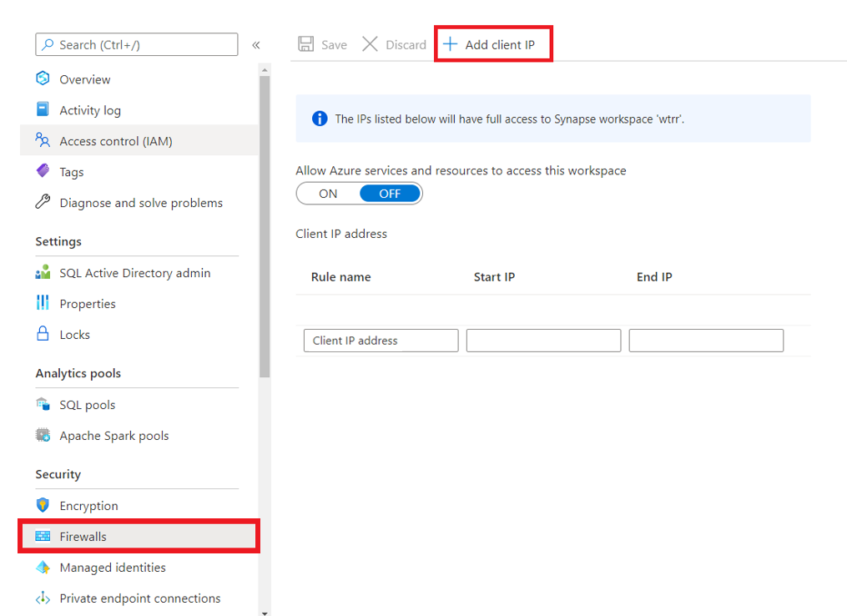This screenshot has width=847, height=616.
Task: Switch Azure services access to ON
Action: tap(328, 194)
